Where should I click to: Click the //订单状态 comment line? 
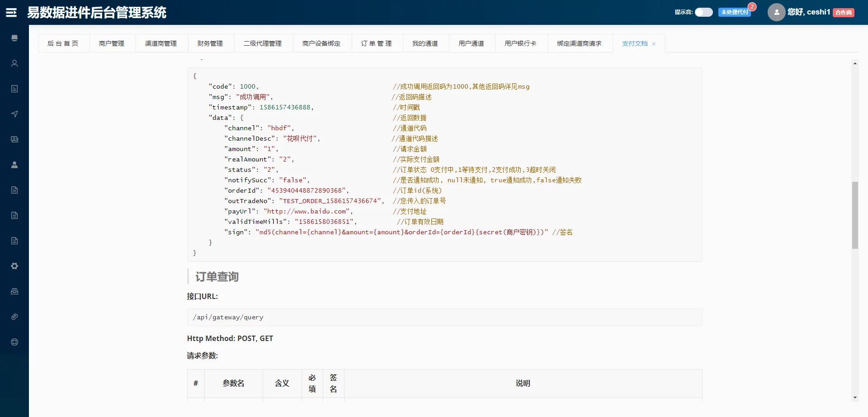point(474,170)
